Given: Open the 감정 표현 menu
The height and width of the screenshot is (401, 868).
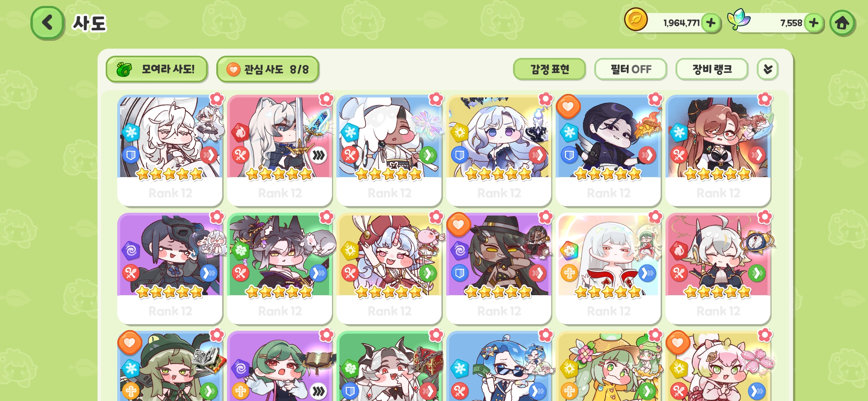Looking at the screenshot, I should (x=549, y=69).
